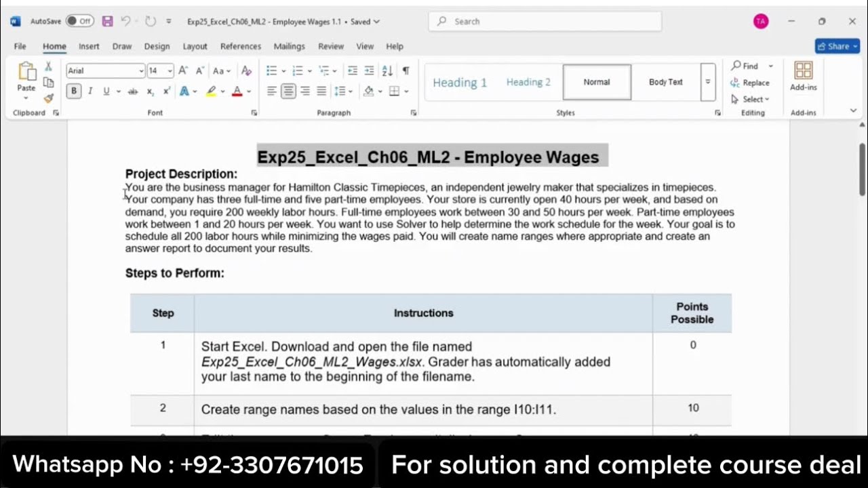Viewport: 868px width, 488px height.
Task: Align text right
Action: (x=305, y=91)
